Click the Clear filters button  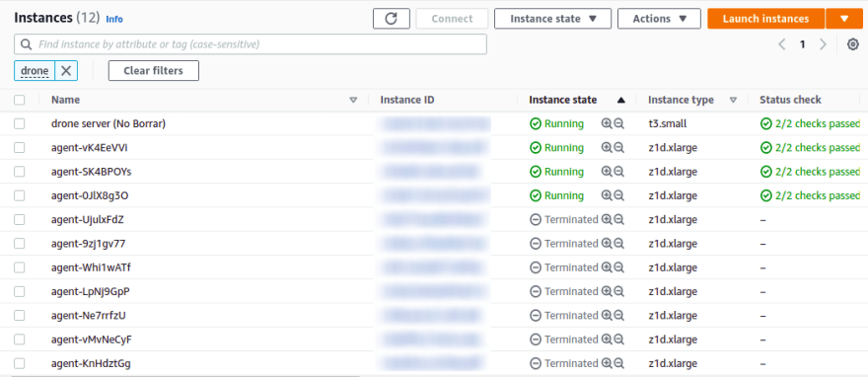153,71
